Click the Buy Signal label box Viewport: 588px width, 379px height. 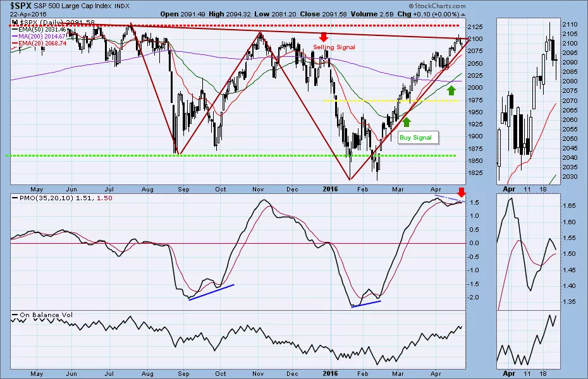(x=416, y=137)
